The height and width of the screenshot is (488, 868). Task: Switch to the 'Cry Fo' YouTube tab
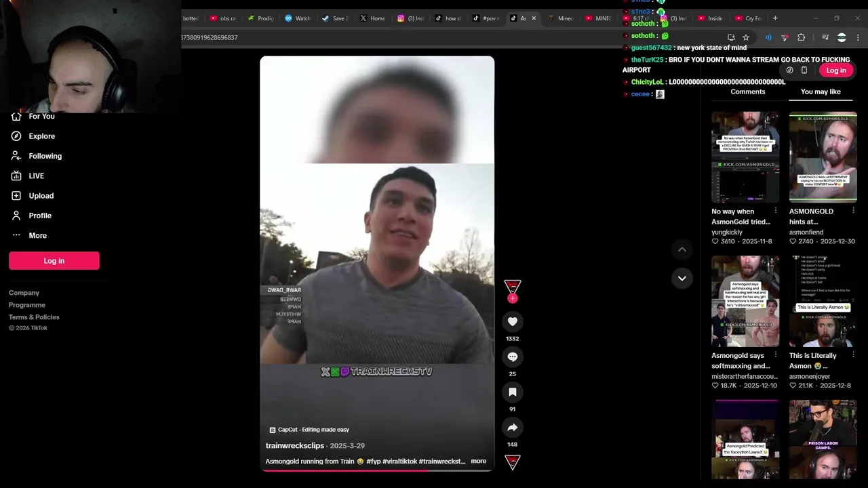pyautogui.click(x=748, y=18)
